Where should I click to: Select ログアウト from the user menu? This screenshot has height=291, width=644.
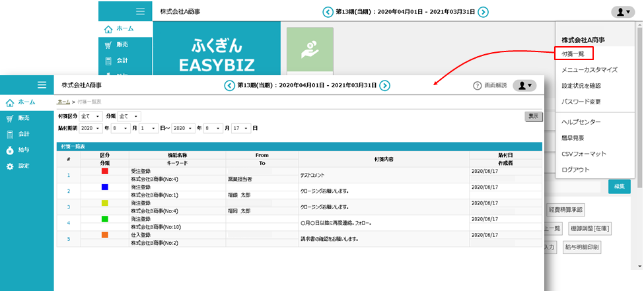point(575,170)
